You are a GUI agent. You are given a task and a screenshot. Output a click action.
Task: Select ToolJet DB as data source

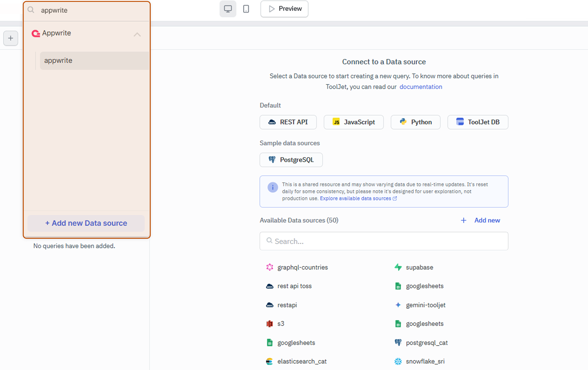click(477, 122)
